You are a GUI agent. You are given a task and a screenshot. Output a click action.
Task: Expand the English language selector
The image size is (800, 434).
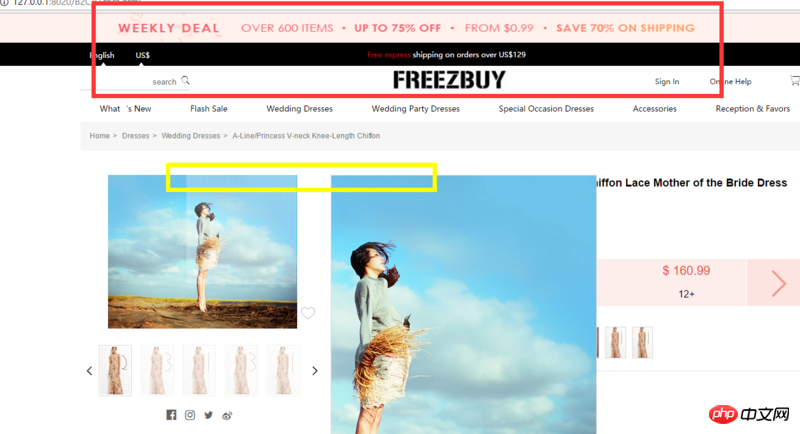(102, 55)
